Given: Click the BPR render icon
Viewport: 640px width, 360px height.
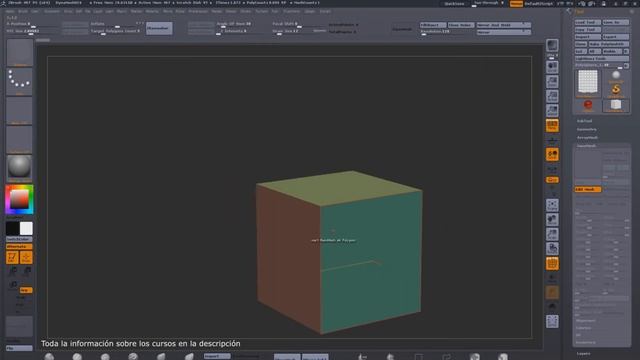Looking at the screenshot, I should click(x=552, y=45).
